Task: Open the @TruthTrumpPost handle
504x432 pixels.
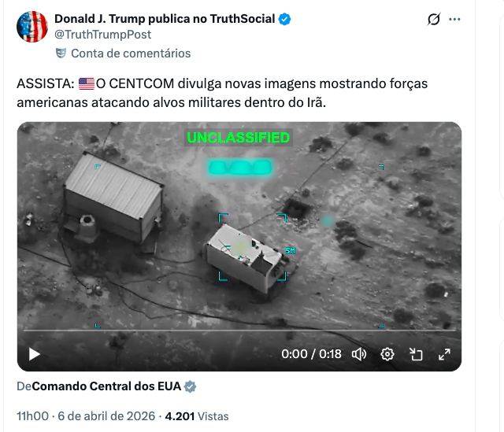Action: (x=103, y=35)
